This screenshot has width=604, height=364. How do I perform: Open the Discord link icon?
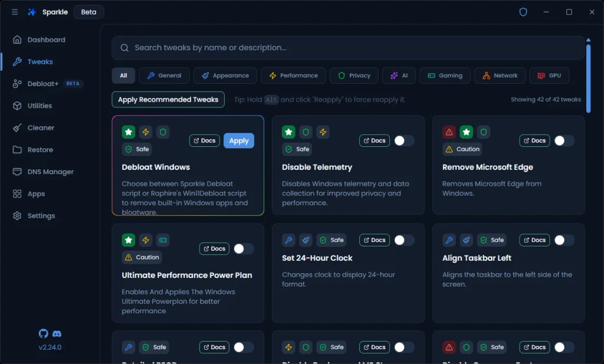[57, 333]
